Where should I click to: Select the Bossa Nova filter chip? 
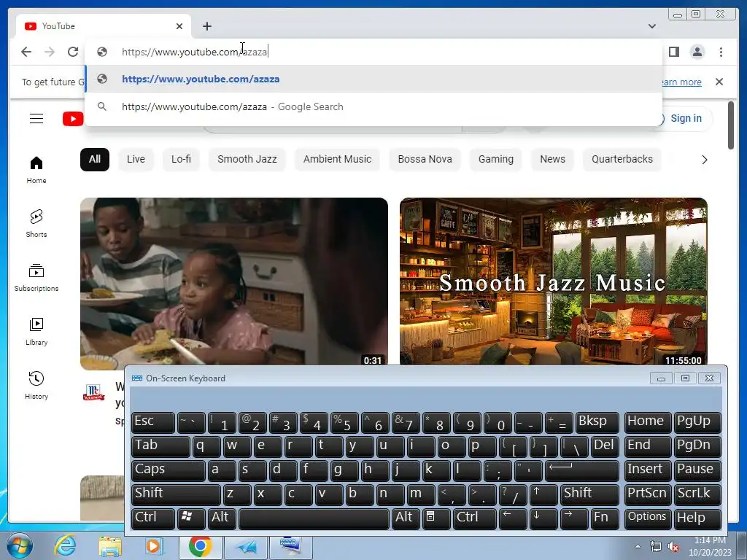pos(425,159)
